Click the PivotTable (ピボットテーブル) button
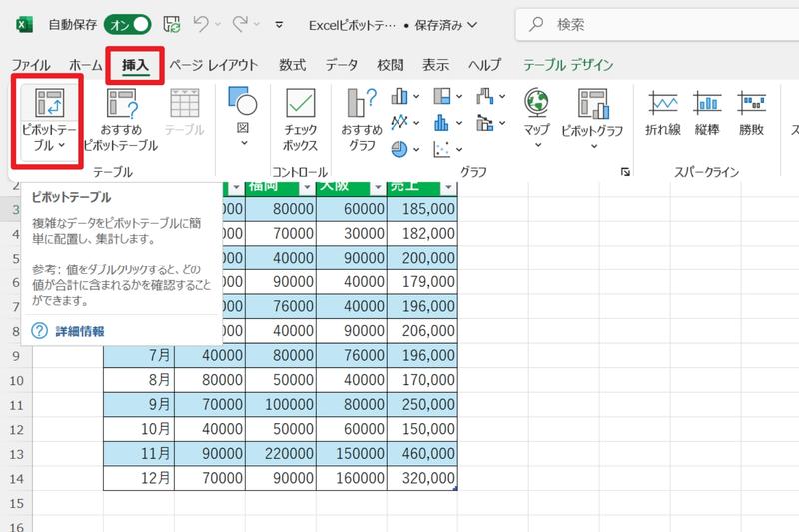The width and height of the screenshot is (799, 532). (48, 121)
